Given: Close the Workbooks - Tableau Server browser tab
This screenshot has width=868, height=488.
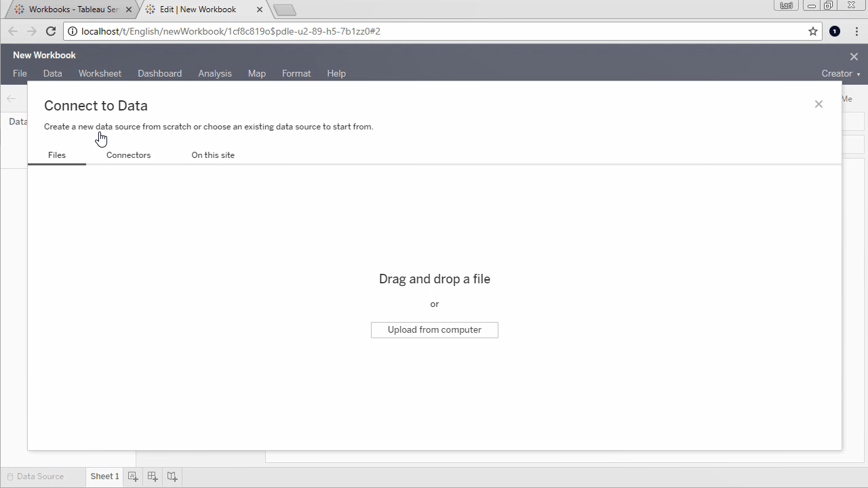Looking at the screenshot, I should (x=129, y=10).
